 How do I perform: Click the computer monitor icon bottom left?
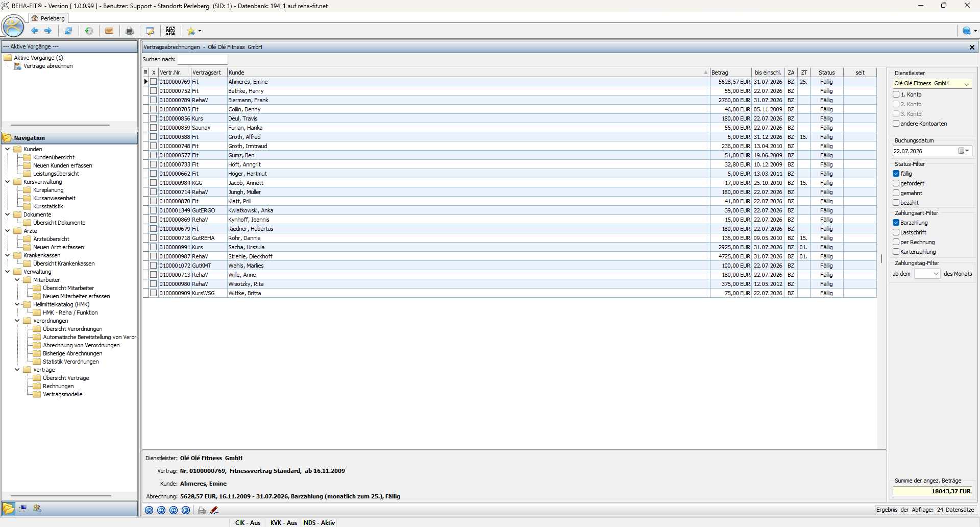click(x=23, y=508)
